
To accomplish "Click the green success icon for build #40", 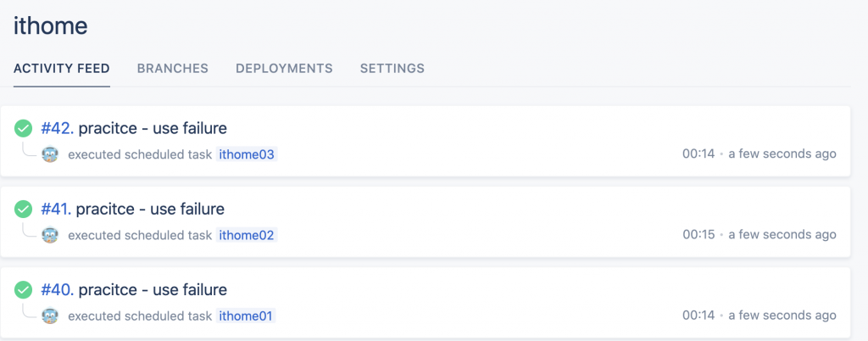I will (24, 290).
